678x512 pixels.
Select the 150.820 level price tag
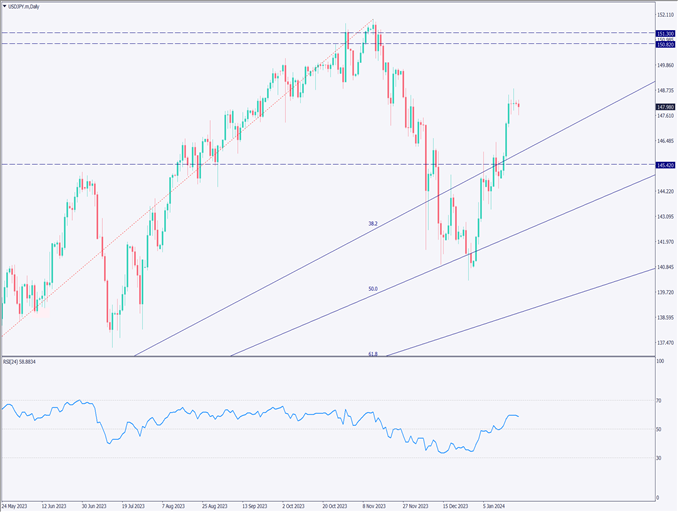pos(665,45)
